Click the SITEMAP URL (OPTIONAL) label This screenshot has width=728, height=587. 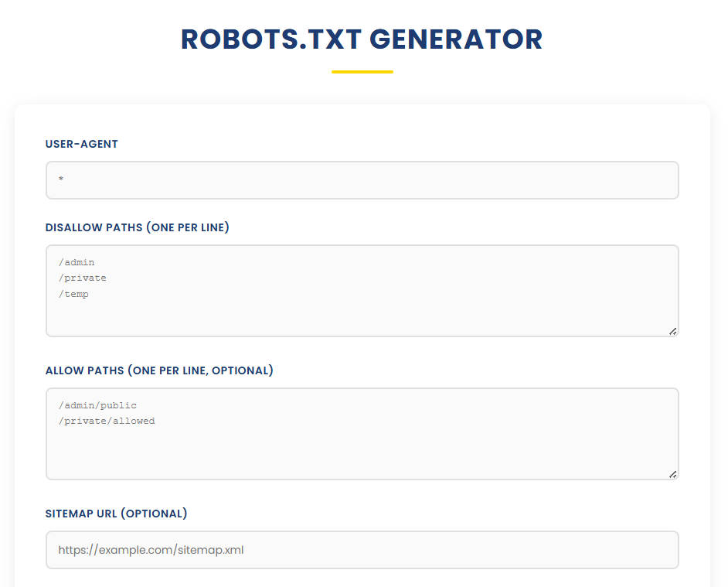tap(116, 513)
